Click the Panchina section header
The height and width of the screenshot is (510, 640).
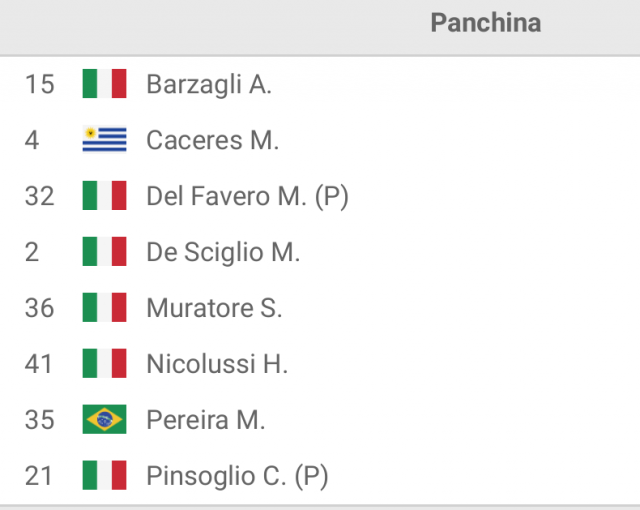coord(486,22)
